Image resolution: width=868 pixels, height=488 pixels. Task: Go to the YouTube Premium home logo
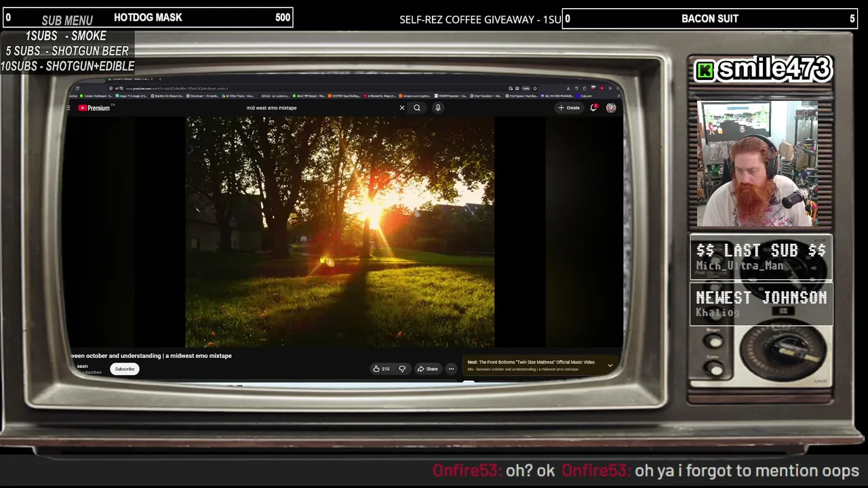94,108
